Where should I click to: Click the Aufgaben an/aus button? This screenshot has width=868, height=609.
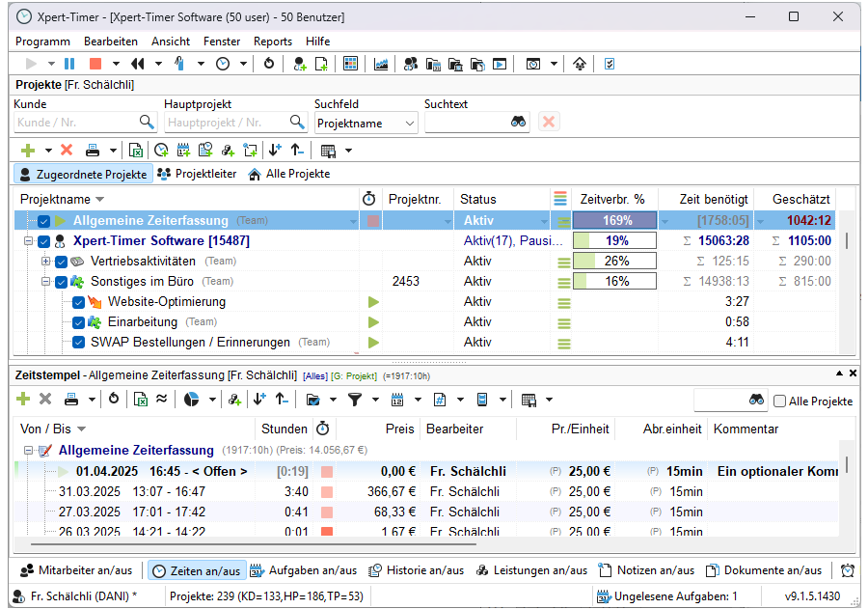305,570
